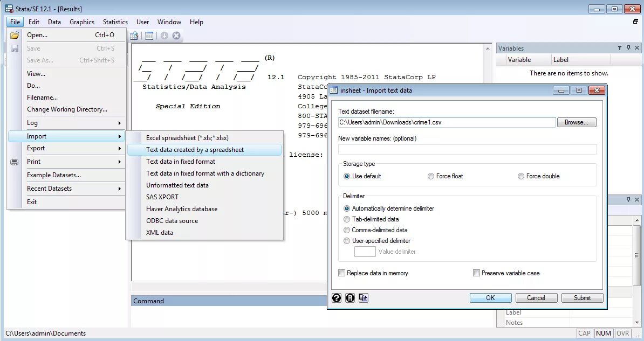Click the printer icon next to Print
The image size is (644, 341).
[15, 162]
